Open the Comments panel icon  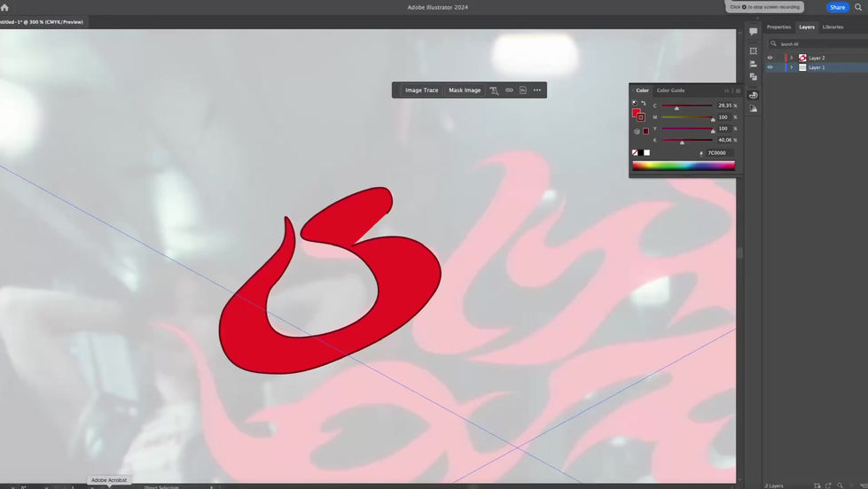point(753,32)
